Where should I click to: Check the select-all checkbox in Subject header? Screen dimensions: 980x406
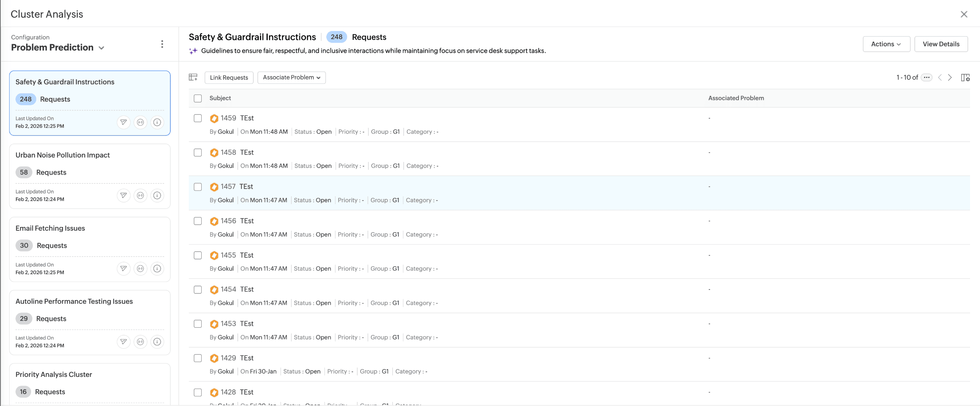pyautogui.click(x=198, y=98)
